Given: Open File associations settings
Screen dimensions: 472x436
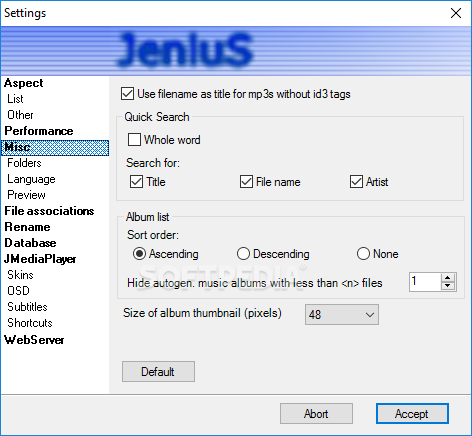Looking at the screenshot, I should tap(49, 211).
